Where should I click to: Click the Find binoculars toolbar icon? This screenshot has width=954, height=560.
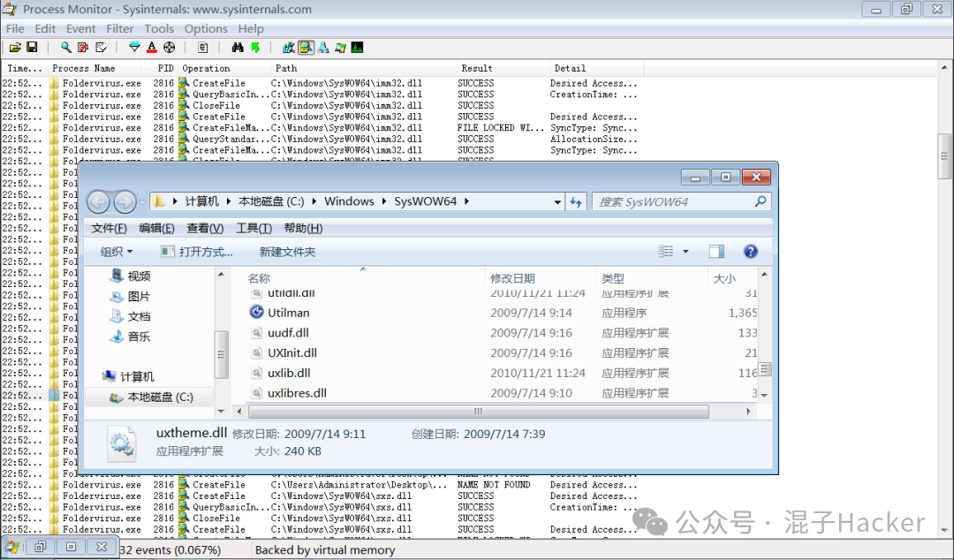pyautogui.click(x=236, y=47)
